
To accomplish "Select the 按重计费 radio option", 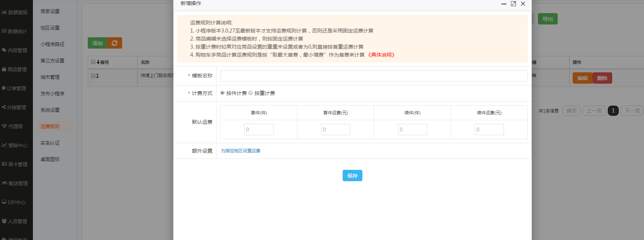I will pyautogui.click(x=251, y=93).
